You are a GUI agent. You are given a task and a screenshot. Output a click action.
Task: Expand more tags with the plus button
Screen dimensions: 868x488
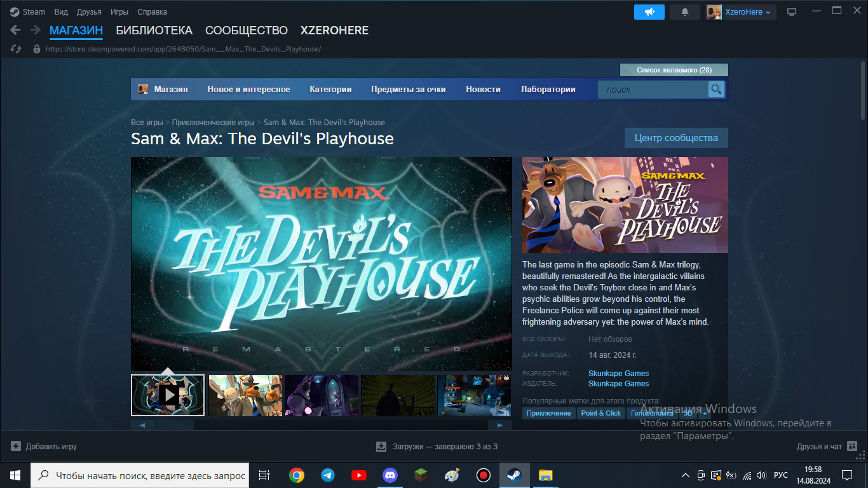click(705, 413)
